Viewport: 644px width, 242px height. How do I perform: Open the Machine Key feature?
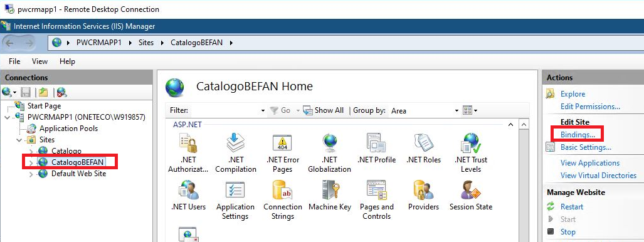pos(330,196)
